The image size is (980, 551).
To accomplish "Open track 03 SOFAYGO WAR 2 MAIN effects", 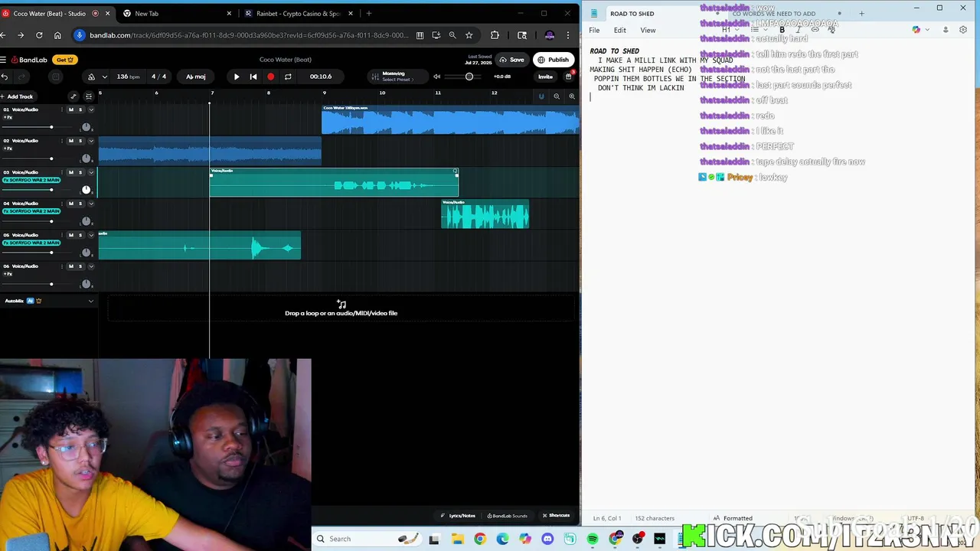I will (x=31, y=180).
